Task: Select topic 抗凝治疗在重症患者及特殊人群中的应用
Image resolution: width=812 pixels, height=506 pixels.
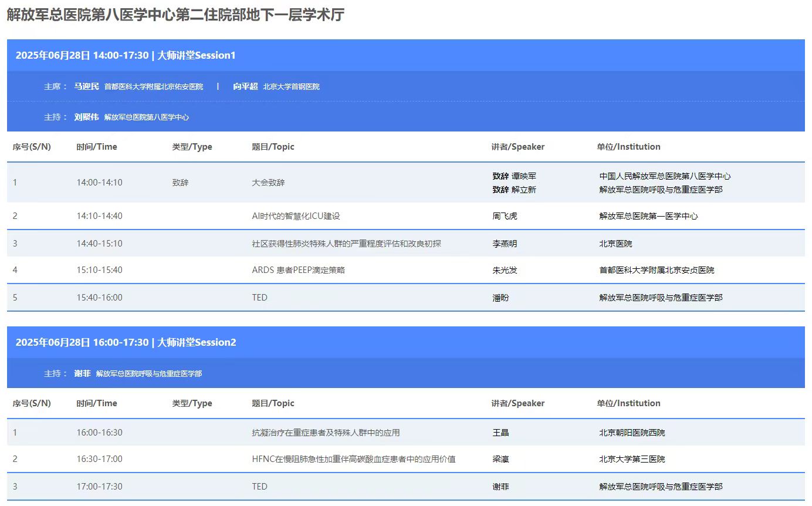Action: [326, 433]
